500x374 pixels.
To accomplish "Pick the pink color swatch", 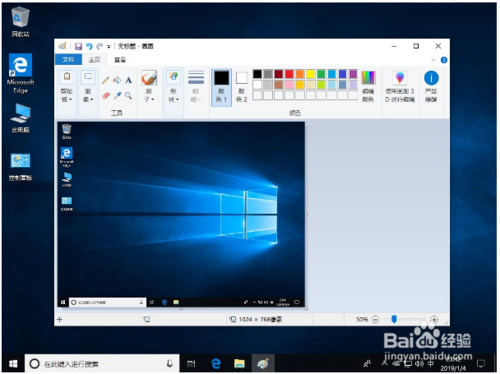I will click(x=289, y=85).
